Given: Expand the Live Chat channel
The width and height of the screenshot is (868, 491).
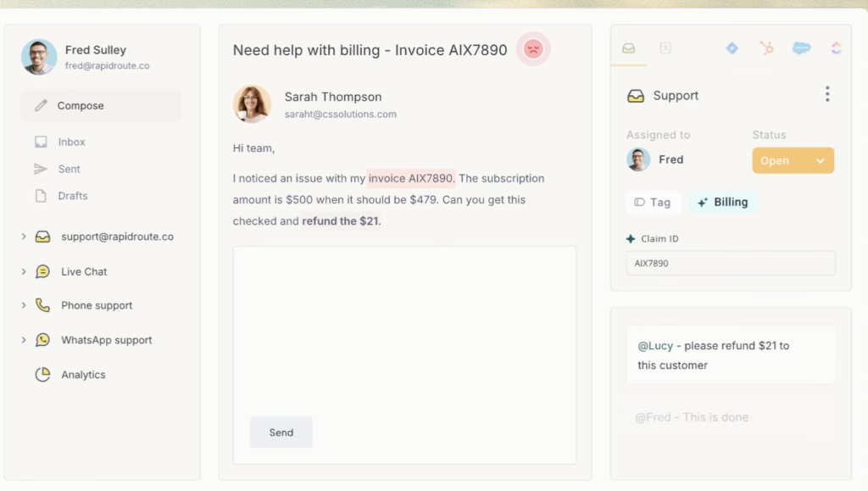Looking at the screenshot, I should (x=24, y=272).
